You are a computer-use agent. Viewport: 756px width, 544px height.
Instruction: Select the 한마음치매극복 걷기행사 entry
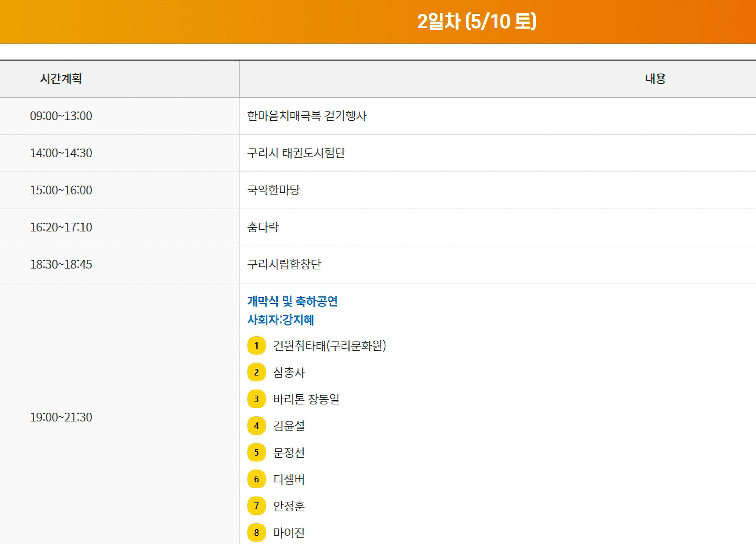307,116
